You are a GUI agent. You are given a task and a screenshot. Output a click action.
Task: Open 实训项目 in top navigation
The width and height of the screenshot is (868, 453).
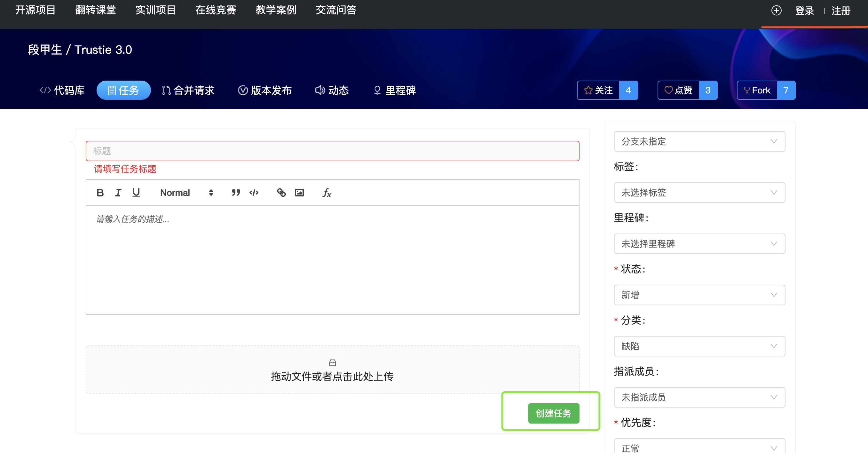click(x=156, y=10)
